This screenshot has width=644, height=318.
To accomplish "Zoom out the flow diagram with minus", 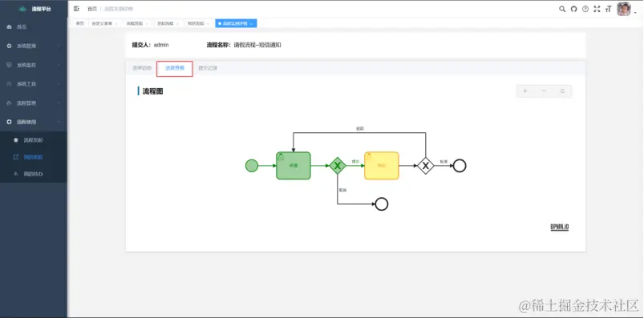I will click(544, 91).
